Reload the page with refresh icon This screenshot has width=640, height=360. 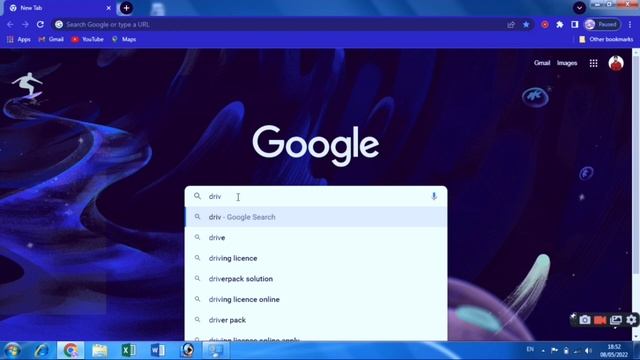[40, 24]
